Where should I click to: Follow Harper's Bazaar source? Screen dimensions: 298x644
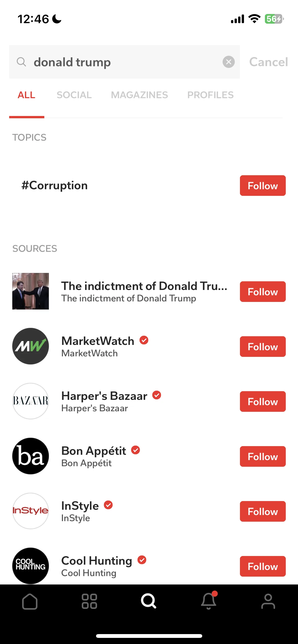[263, 402]
